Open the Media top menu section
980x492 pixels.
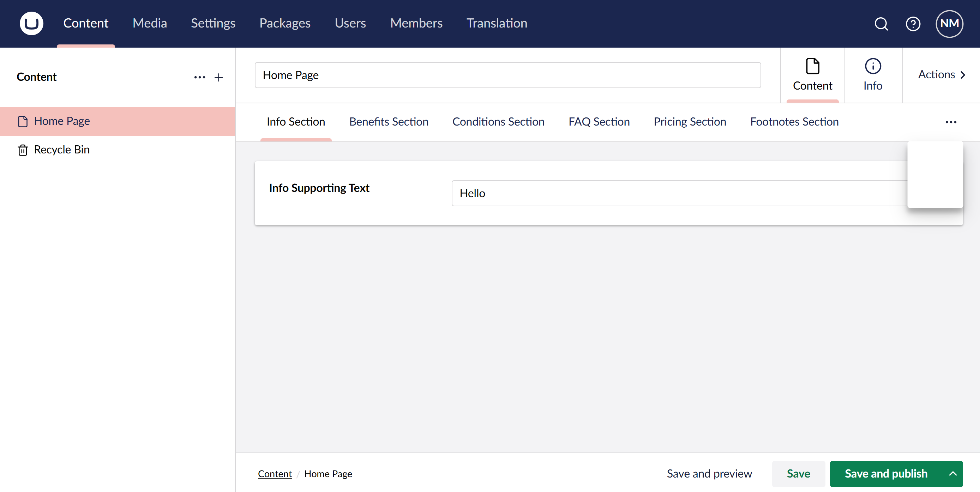[150, 23]
